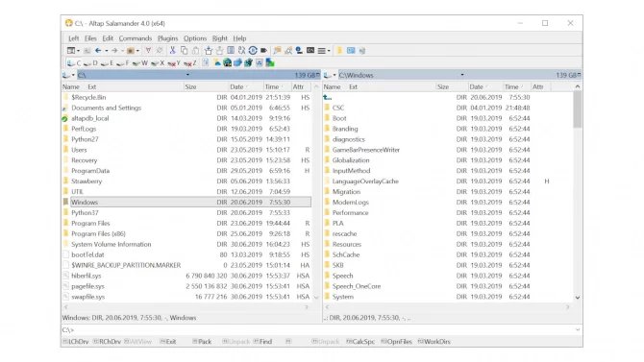Screen dimensions: 644x362
Task: Open the Files menu
Action: click(90, 38)
